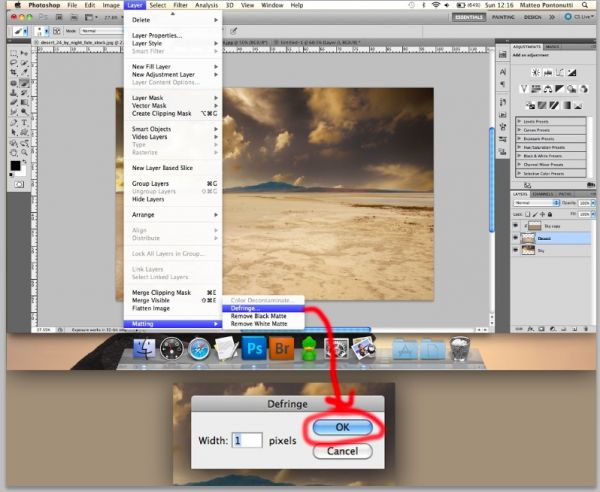
Task: Toggle lock image pixels (brush icon)
Action: [535, 214]
